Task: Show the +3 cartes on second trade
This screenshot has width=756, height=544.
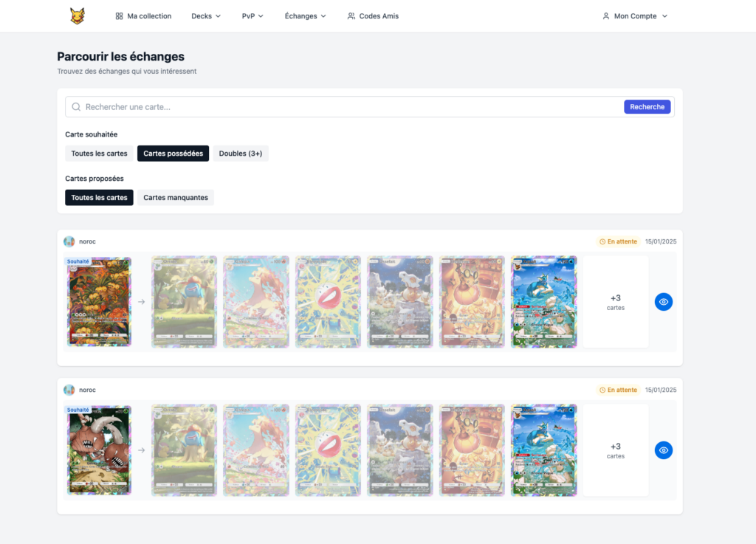Action: coord(616,450)
